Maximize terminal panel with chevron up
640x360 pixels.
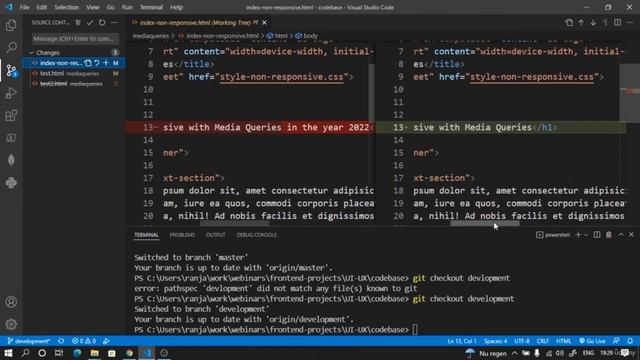(x=621, y=235)
